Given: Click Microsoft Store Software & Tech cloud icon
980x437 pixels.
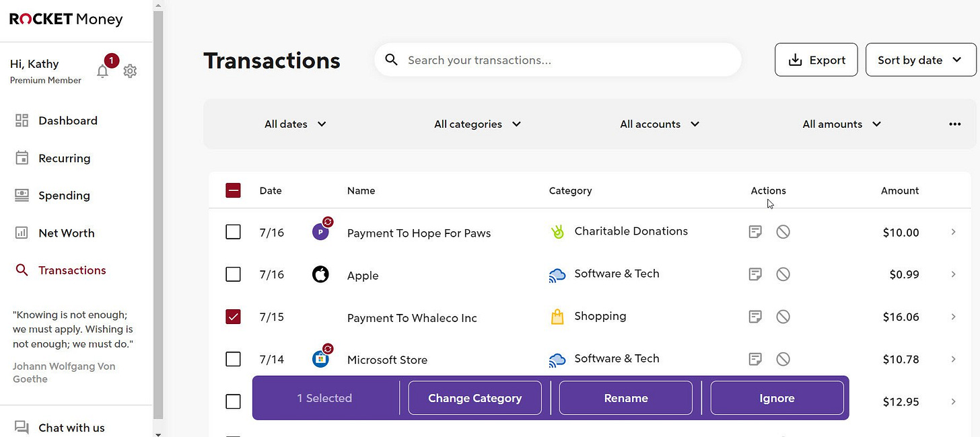Looking at the screenshot, I should [x=557, y=359].
